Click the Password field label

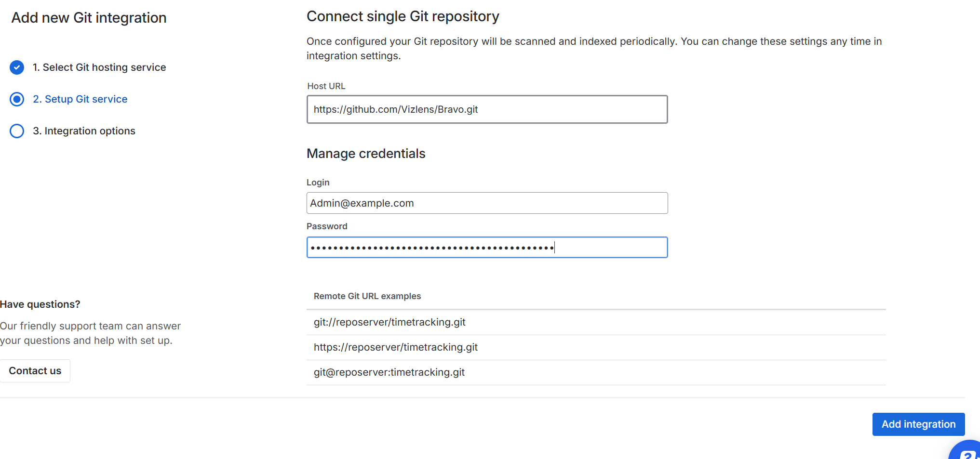[x=327, y=226]
